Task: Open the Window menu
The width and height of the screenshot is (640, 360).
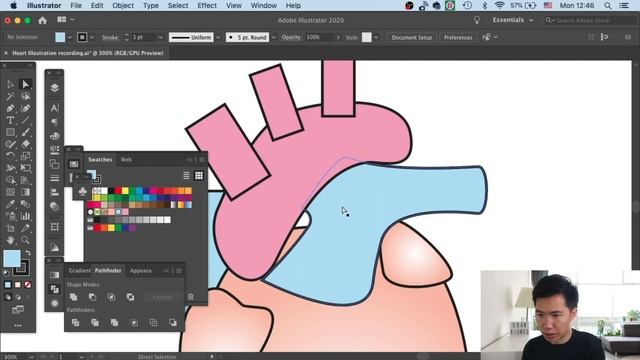Action: (x=264, y=5)
